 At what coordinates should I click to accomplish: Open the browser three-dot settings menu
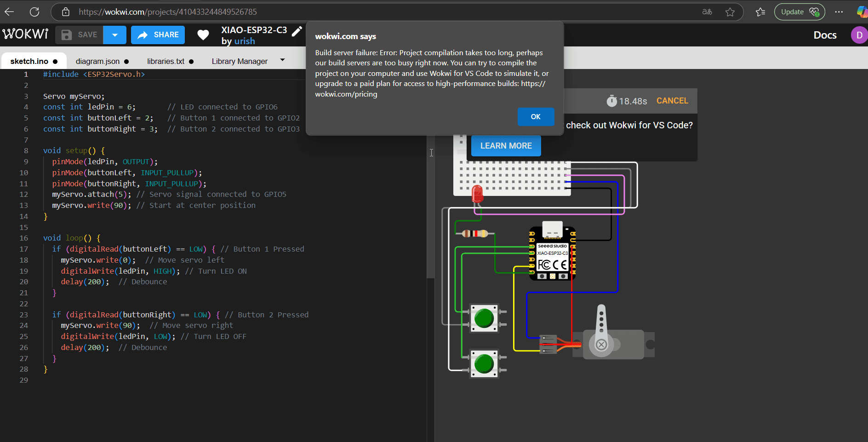839,12
